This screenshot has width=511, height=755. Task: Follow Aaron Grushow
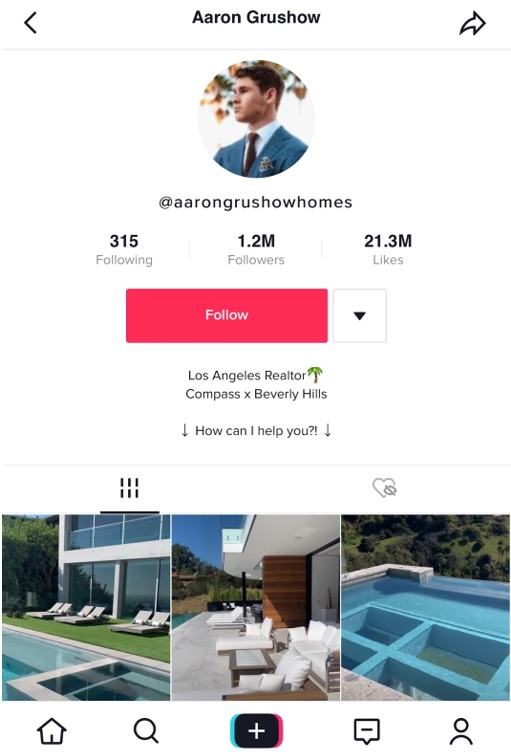227,315
